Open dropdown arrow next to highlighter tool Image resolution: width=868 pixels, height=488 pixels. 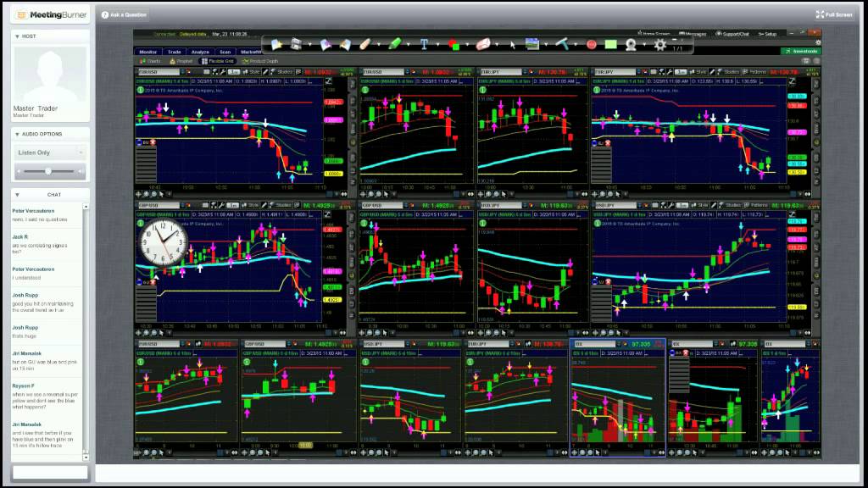point(408,45)
